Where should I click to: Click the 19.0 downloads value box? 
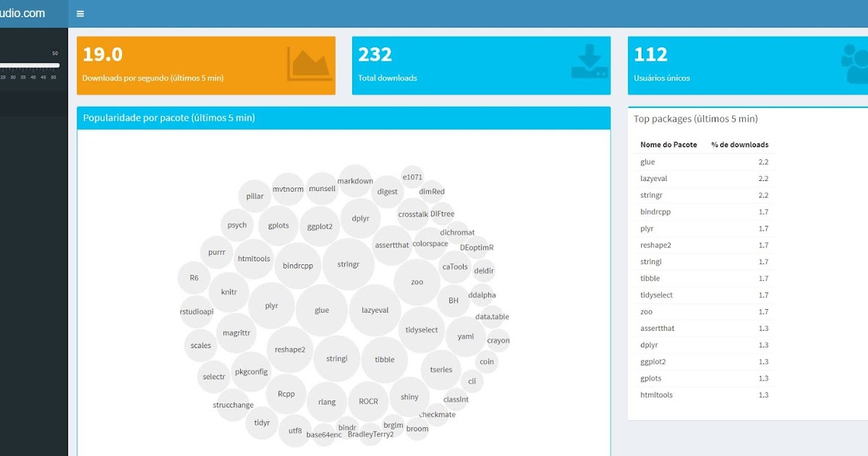[206, 64]
